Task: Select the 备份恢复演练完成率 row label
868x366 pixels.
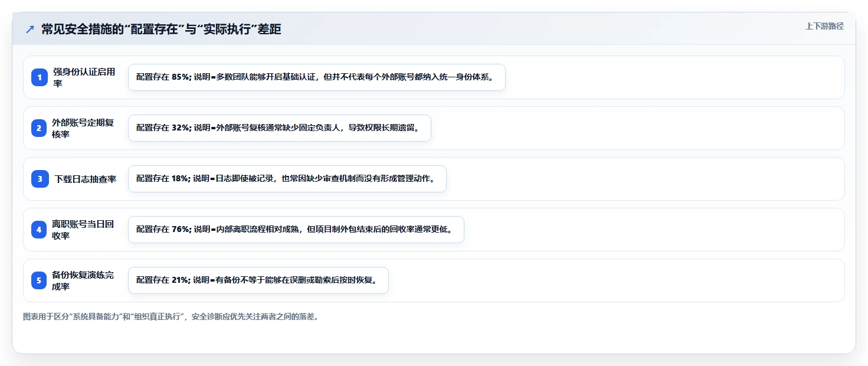Action: tap(83, 280)
